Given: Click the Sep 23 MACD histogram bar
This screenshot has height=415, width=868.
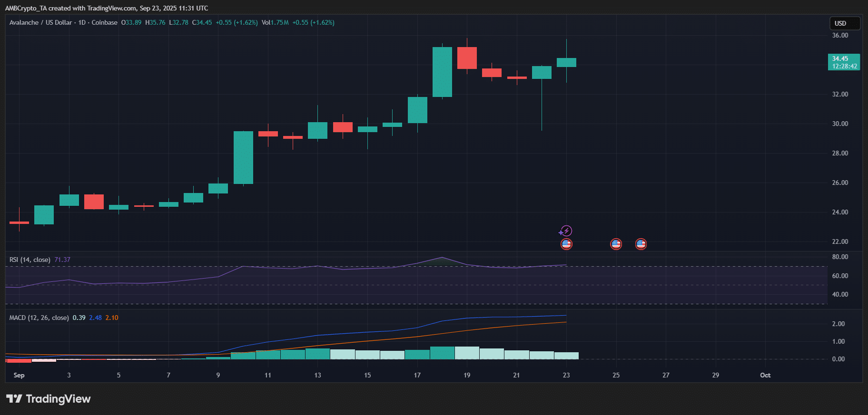Looking at the screenshot, I should (x=566, y=356).
